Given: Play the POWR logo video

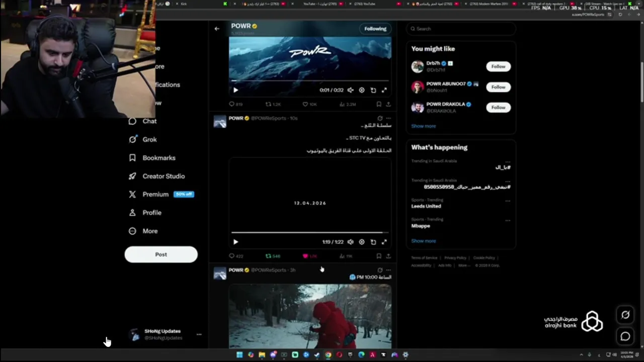Looking at the screenshot, I should point(235,90).
